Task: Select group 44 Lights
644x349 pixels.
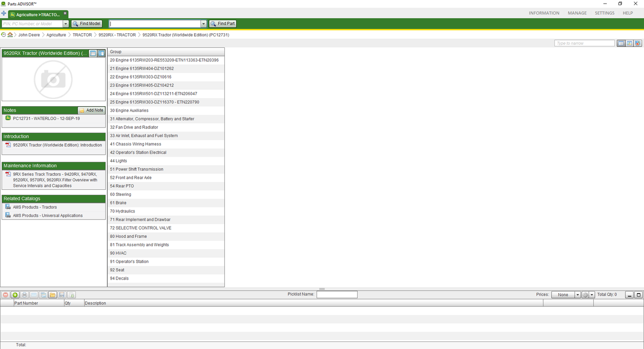Action: tap(166, 161)
